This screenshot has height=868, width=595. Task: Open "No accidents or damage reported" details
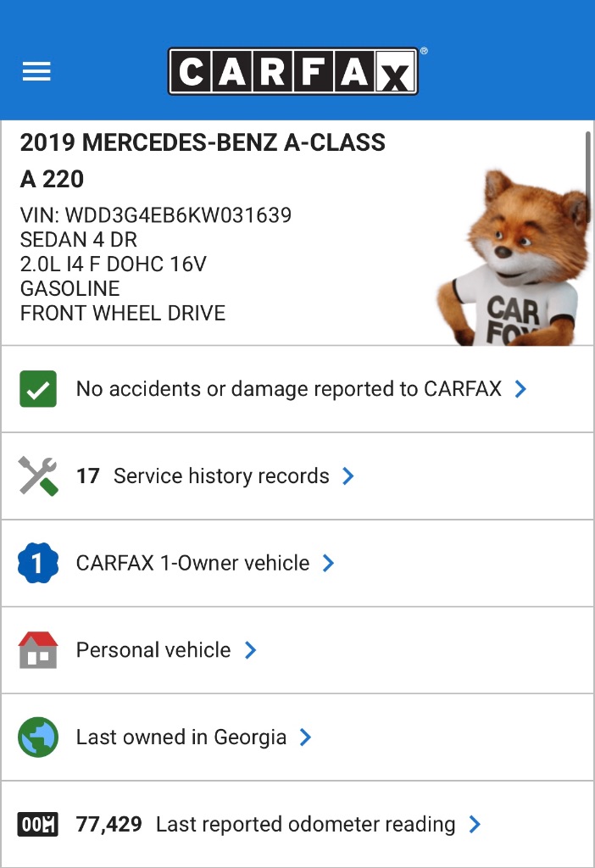[288, 389]
